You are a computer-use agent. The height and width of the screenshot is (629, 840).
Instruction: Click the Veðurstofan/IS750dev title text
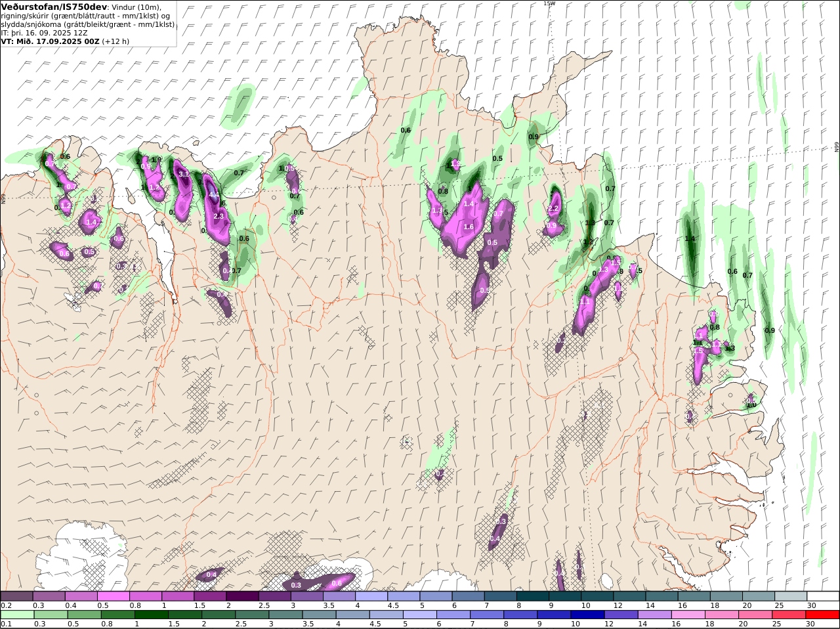(x=54, y=7)
